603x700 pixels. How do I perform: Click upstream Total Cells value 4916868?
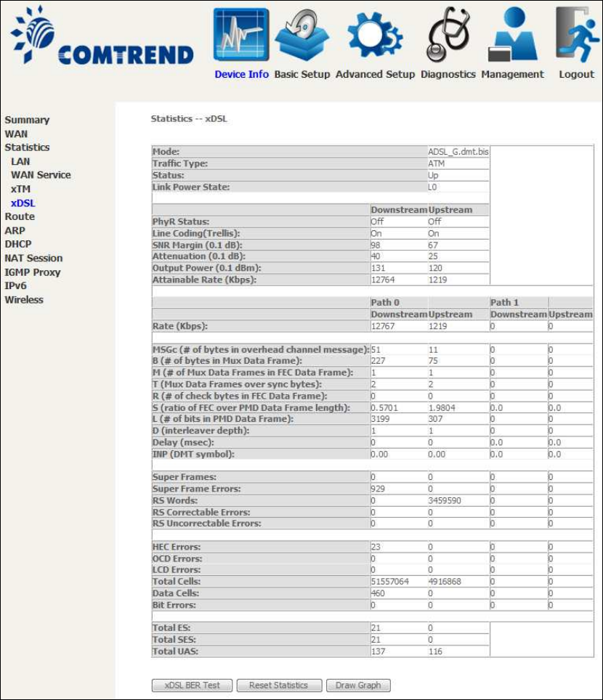click(445, 582)
